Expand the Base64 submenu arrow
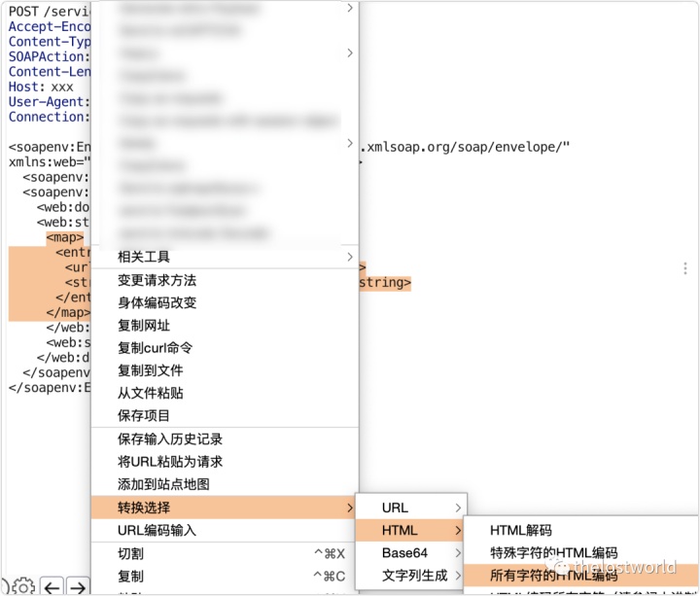This screenshot has height=596, width=700. [x=458, y=553]
